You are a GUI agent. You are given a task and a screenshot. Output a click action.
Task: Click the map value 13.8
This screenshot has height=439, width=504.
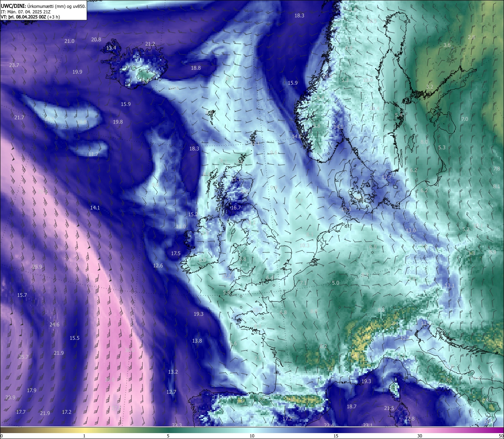(197, 341)
